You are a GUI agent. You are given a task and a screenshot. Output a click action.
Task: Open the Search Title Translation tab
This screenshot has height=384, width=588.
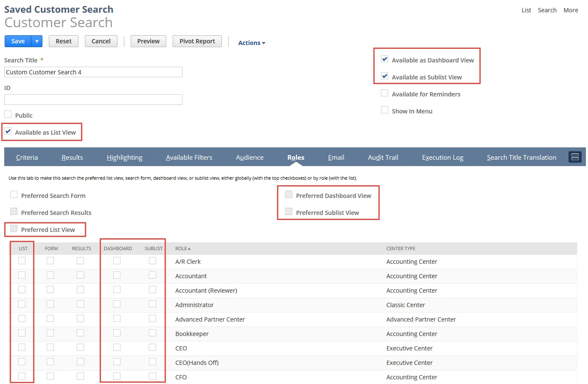[521, 157]
